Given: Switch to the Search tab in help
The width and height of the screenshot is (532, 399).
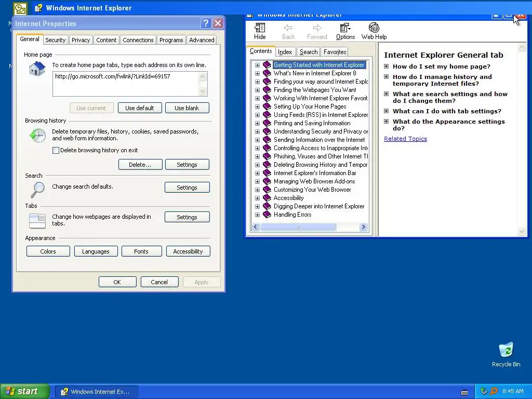Looking at the screenshot, I should coord(309,52).
